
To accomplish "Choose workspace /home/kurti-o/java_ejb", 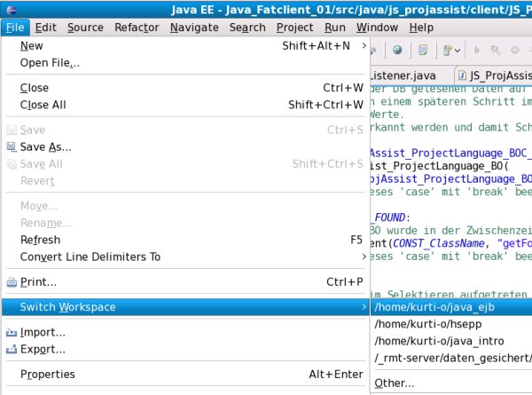I will 426,307.
